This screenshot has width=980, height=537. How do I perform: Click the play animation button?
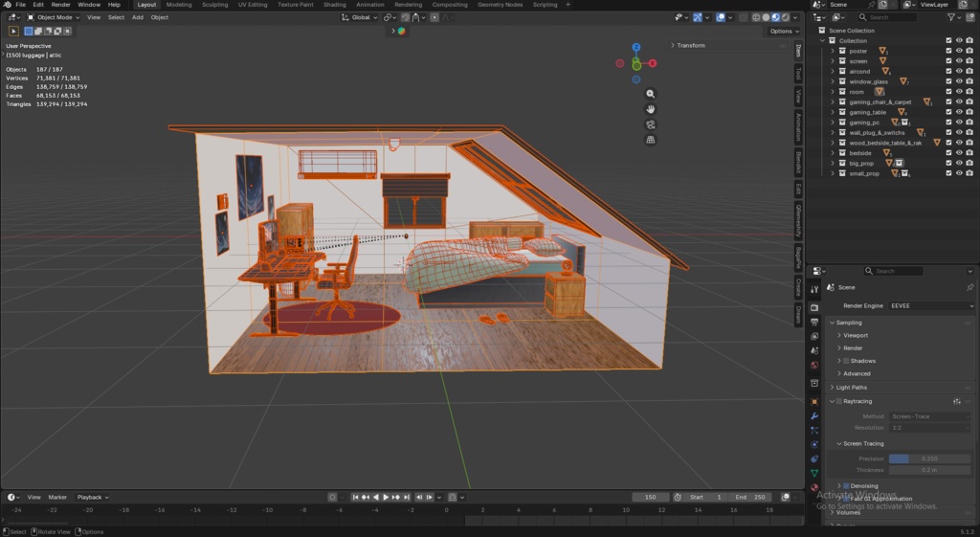(x=386, y=498)
